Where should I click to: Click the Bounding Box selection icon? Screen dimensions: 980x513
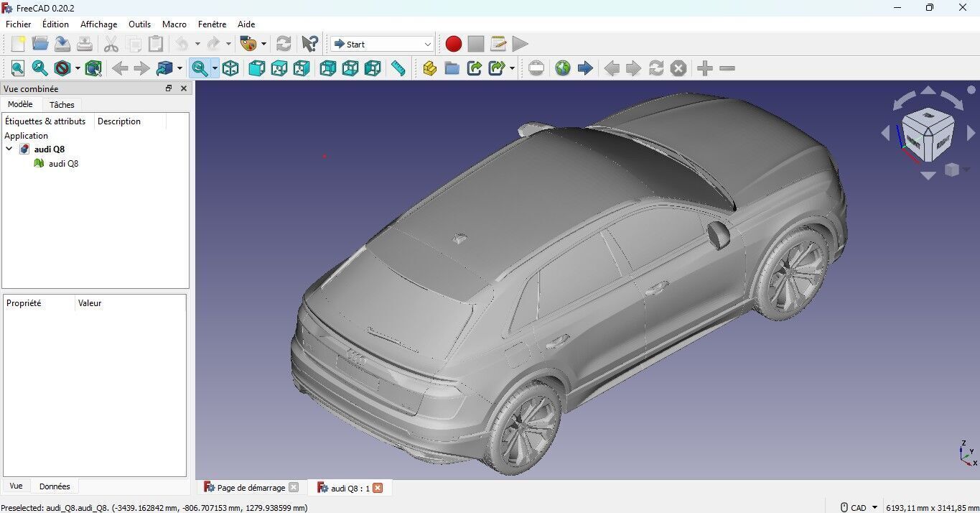point(93,68)
